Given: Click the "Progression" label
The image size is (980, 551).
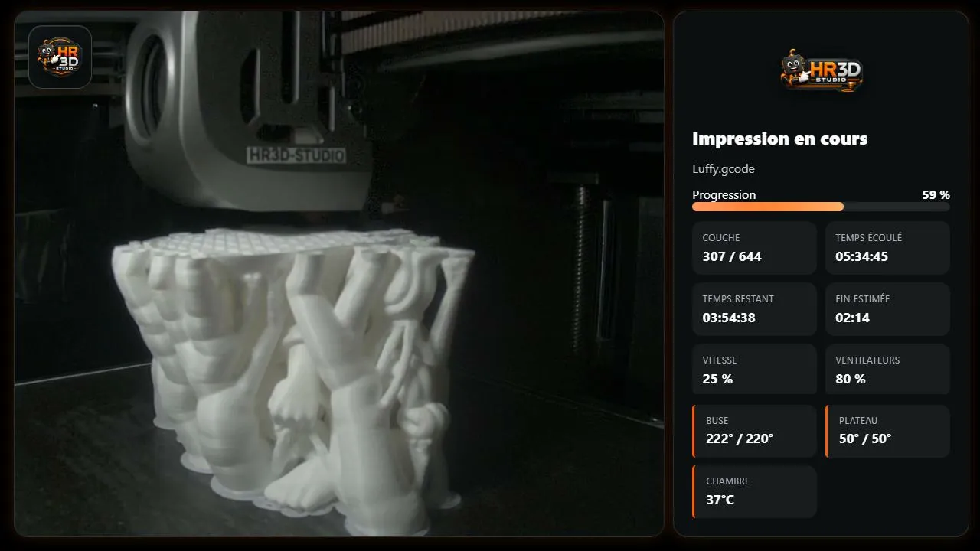Looking at the screenshot, I should [724, 194].
